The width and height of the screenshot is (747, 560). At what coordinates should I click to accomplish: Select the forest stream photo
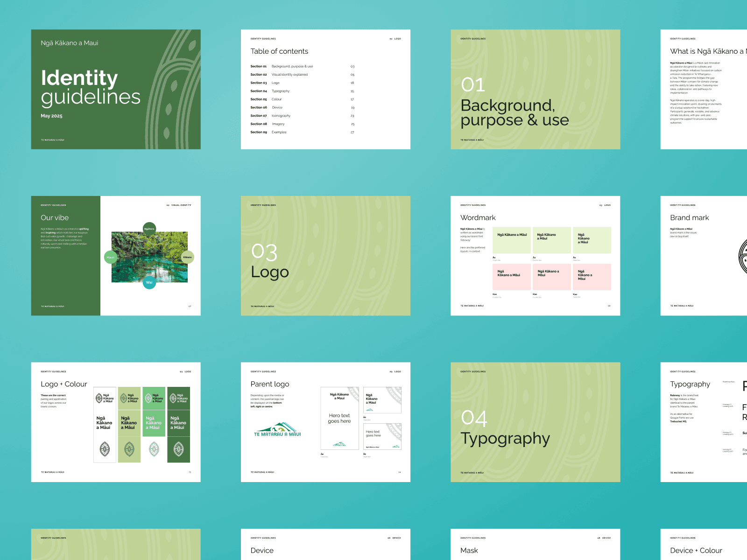pos(149,257)
